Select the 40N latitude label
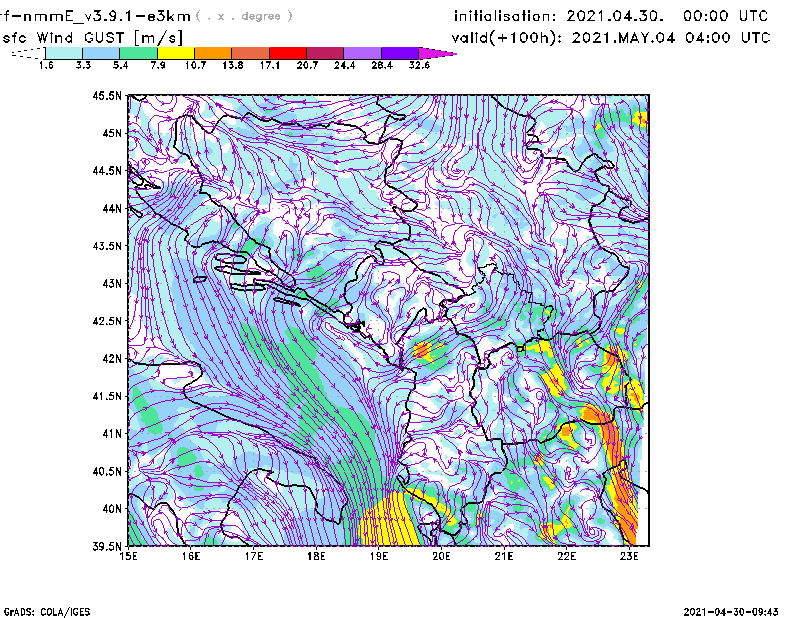Viewport: 800px width, 618px height. coord(112,509)
